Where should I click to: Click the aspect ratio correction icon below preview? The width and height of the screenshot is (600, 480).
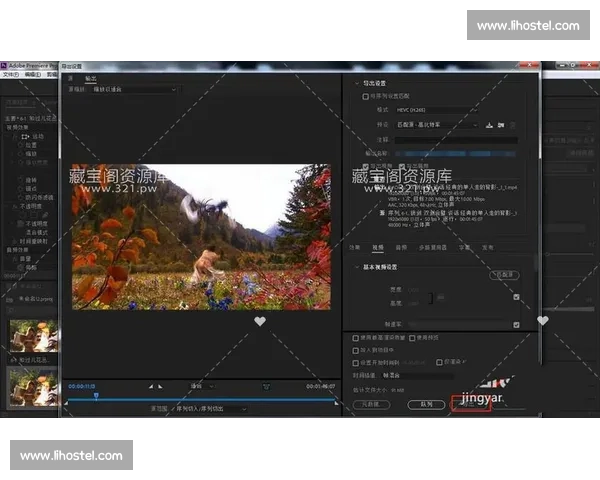click(x=266, y=386)
